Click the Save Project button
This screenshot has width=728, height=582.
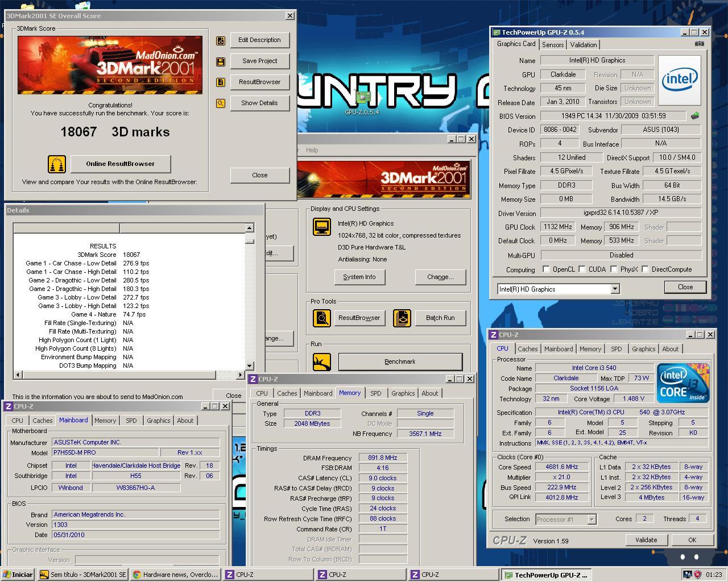click(x=259, y=61)
